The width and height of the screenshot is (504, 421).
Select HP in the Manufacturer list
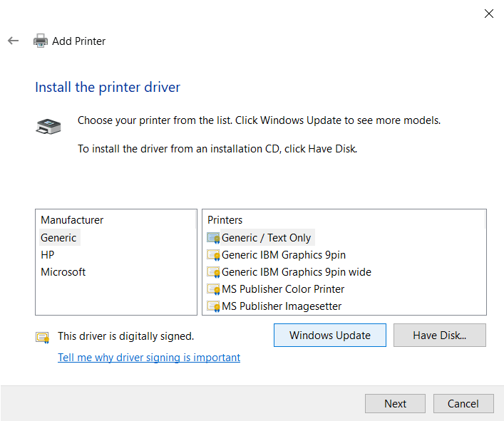click(48, 255)
